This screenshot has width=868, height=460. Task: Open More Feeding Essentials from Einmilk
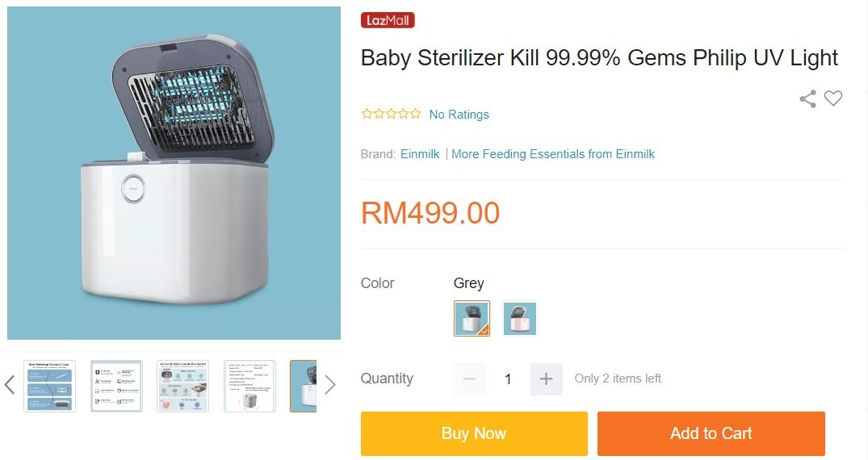point(553,154)
